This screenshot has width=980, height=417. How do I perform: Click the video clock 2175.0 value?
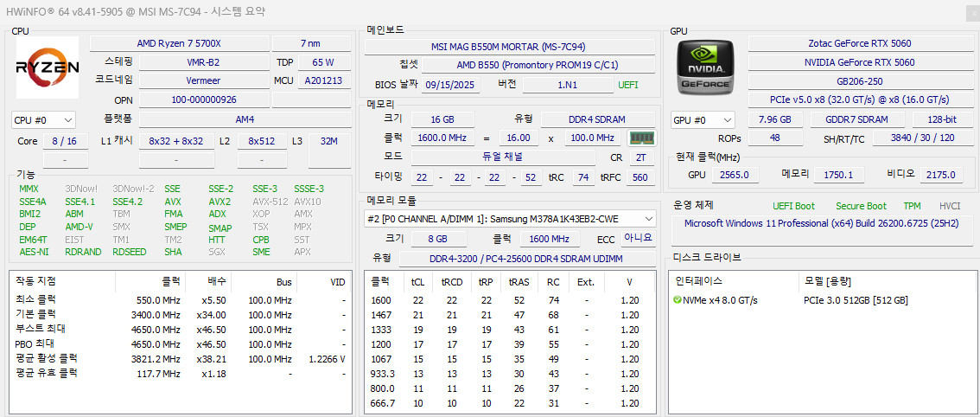941,175
